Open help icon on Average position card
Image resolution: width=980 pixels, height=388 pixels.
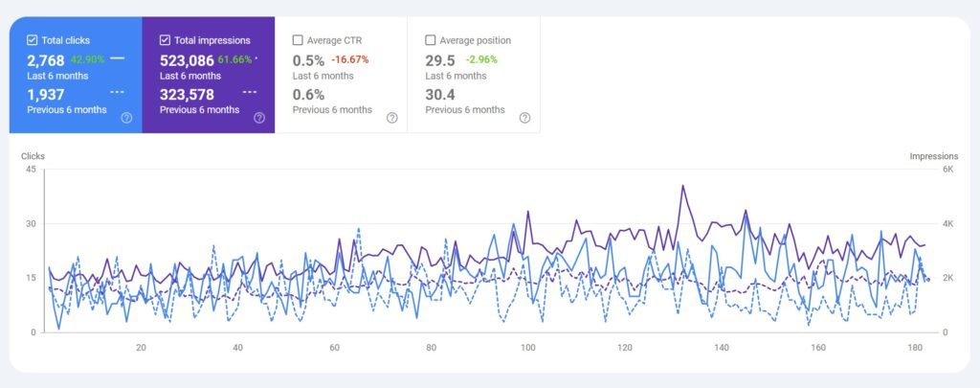(x=525, y=118)
